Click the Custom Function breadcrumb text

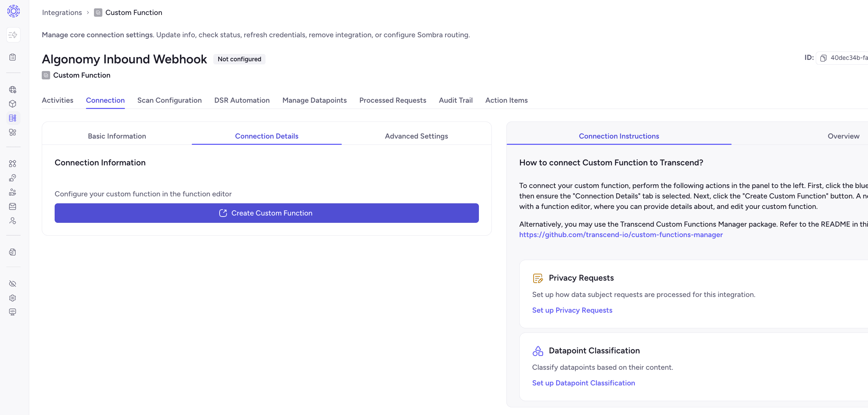134,13
